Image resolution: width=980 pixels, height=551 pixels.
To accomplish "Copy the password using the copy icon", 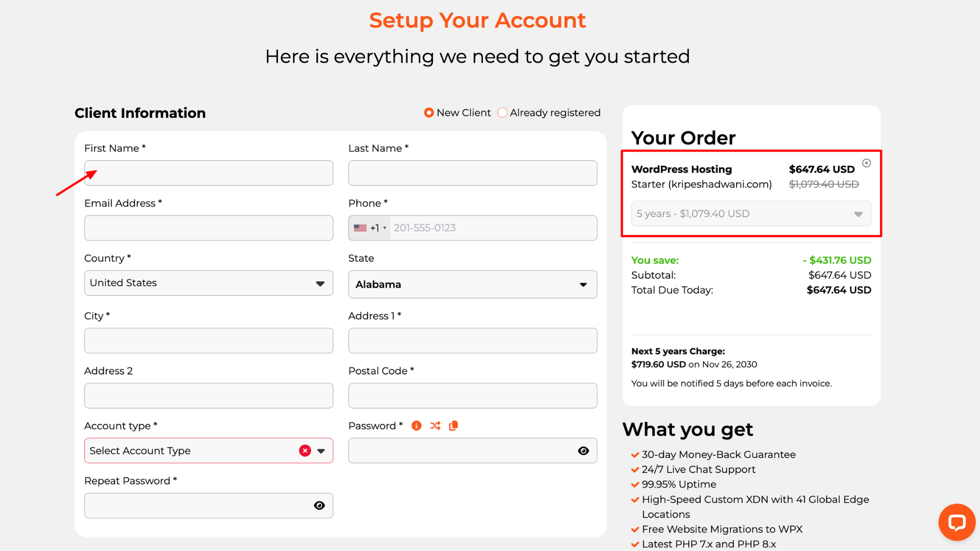I will (x=453, y=425).
